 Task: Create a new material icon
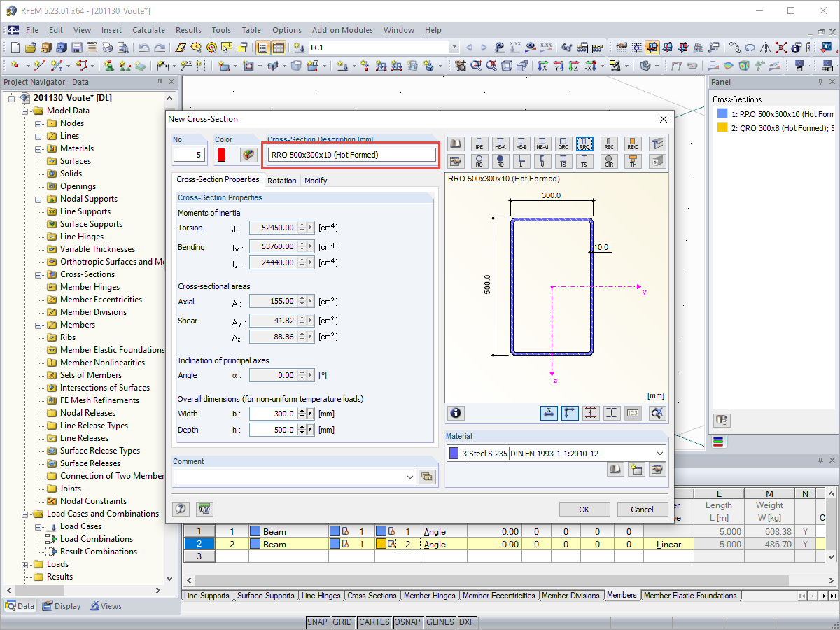point(636,469)
